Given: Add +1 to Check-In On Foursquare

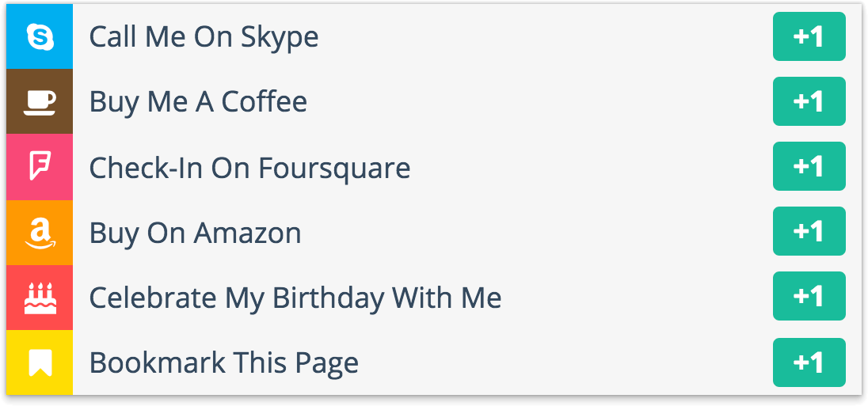Looking at the screenshot, I should 809,166.
